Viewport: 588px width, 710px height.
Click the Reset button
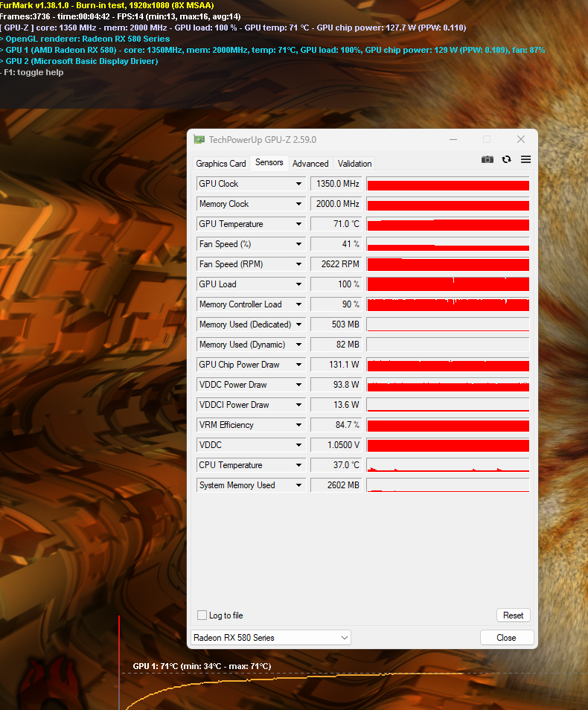pos(513,615)
